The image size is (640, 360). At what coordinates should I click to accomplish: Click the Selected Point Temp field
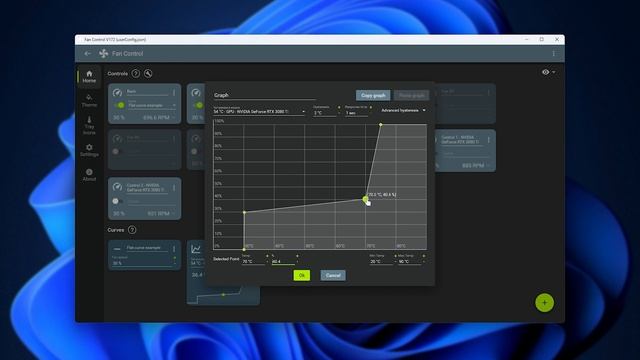[x=253, y=261]
